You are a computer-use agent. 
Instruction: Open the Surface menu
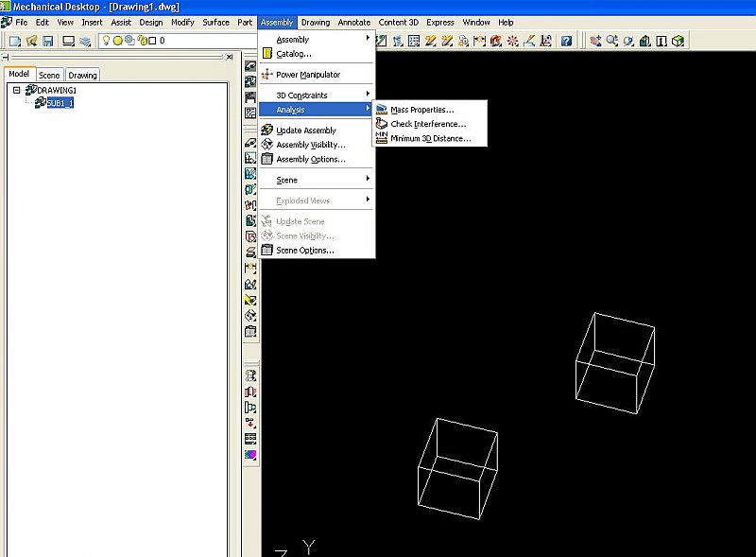(x=215, y=22)
